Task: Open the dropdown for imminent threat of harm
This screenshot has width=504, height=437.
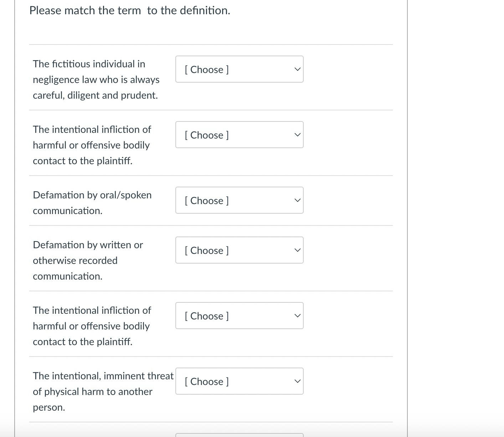Action: 239,381
